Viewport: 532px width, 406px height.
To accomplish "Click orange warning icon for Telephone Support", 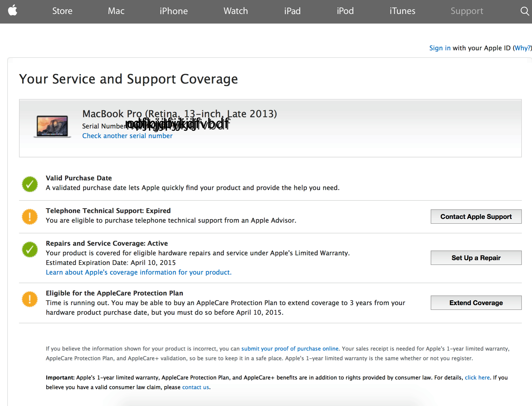I will 30,217.
